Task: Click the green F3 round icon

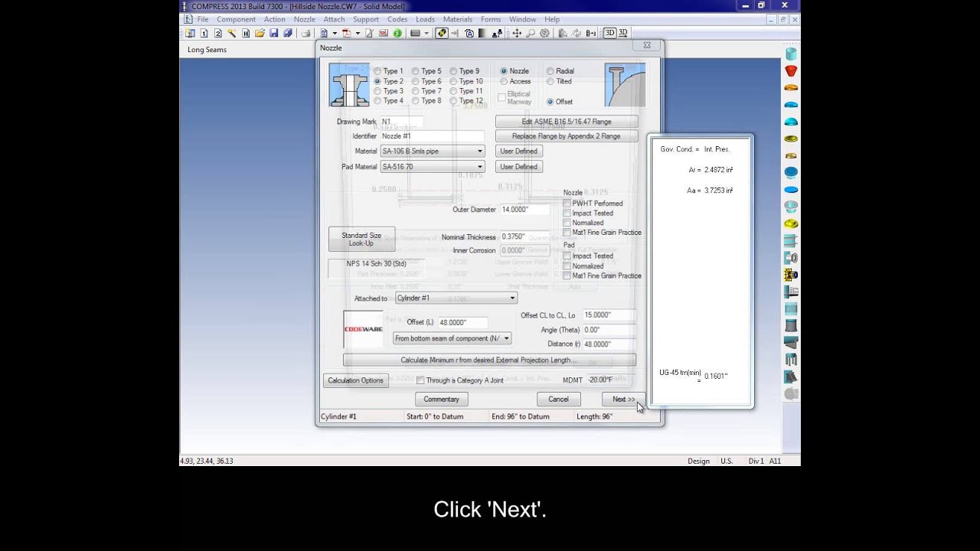Action: pyautogui.click(x=397, y=33)
